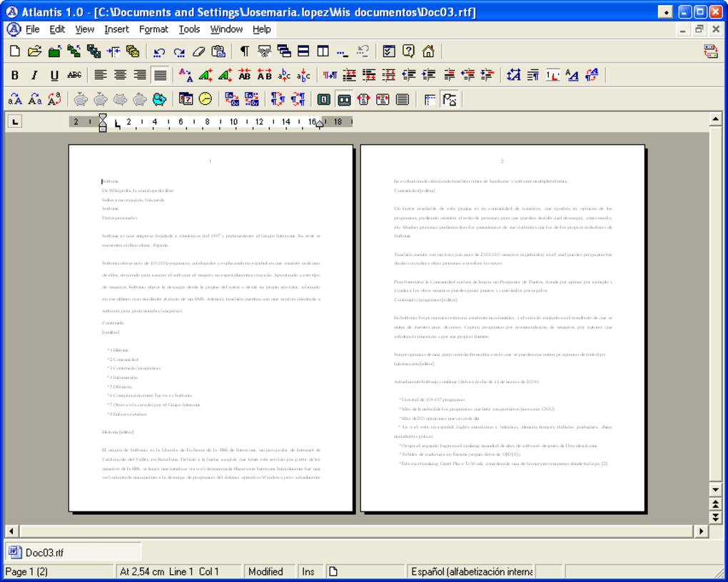The image size is (728, 582).
Task: Click the calendar insert-date icon
Action: point(186,99)
